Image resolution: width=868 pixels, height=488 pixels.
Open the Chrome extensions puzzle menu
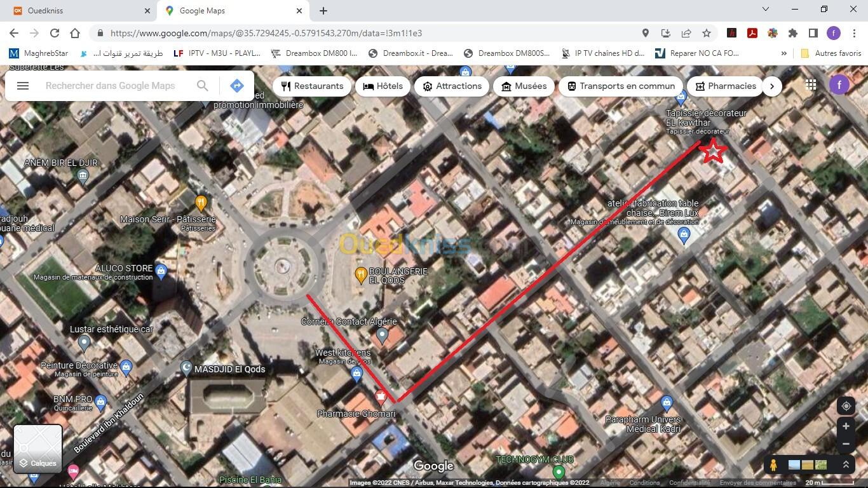click(793, 33)
